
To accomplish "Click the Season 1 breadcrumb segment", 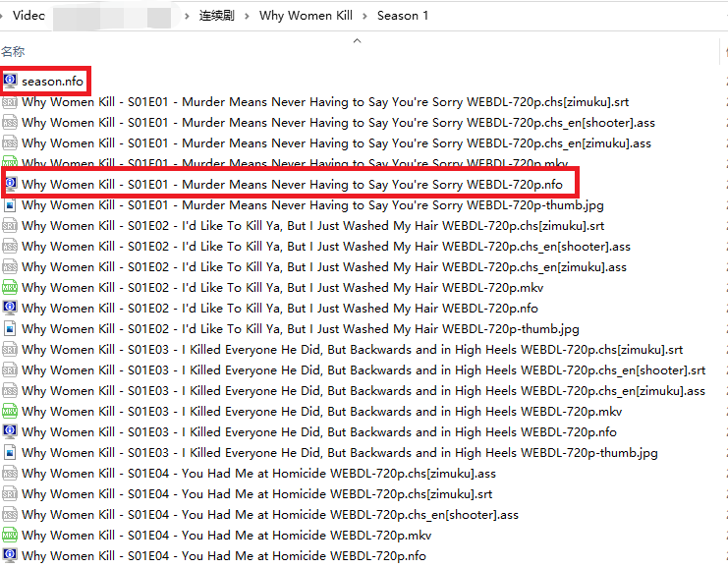I will pos(403,16).
